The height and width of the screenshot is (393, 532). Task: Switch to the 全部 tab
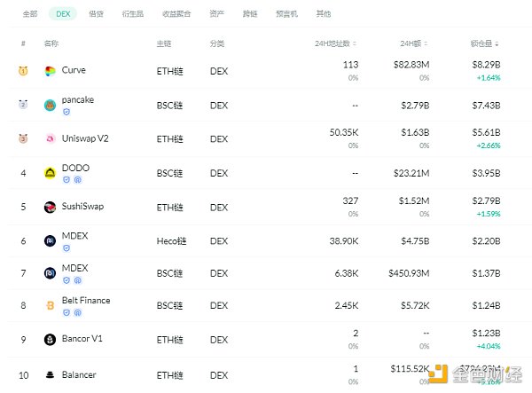(x=30, y=14)
